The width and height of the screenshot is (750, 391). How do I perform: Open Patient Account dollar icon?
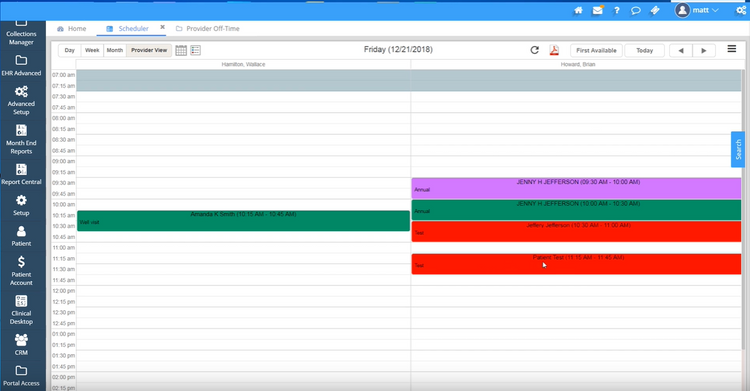pos(21,271)
